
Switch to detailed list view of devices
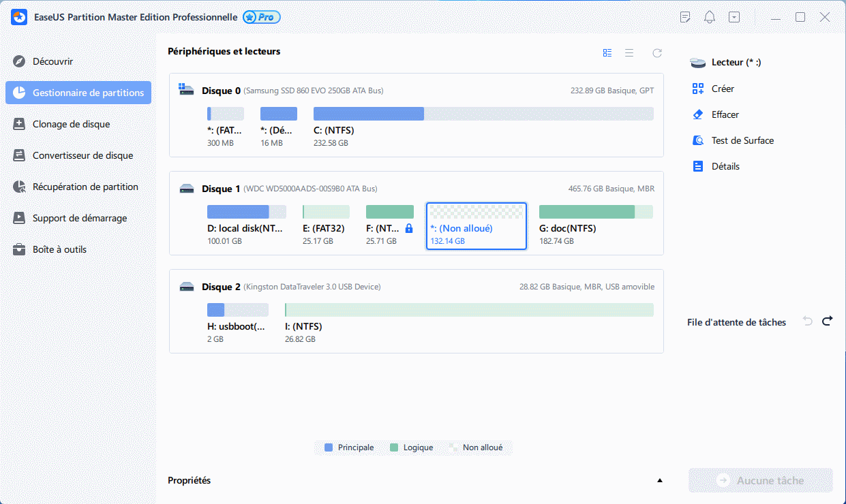tap(629, 52)
